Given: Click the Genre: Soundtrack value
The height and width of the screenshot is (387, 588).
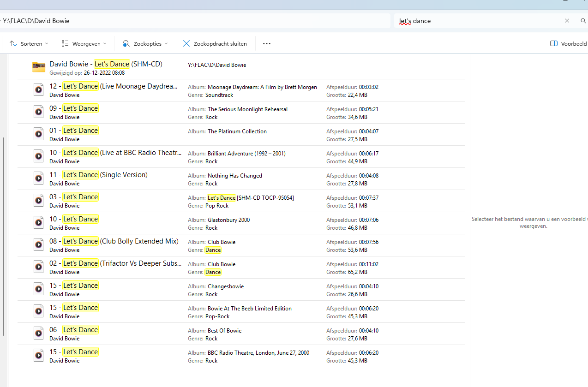Looking at the screenshot, I should 219,95.
